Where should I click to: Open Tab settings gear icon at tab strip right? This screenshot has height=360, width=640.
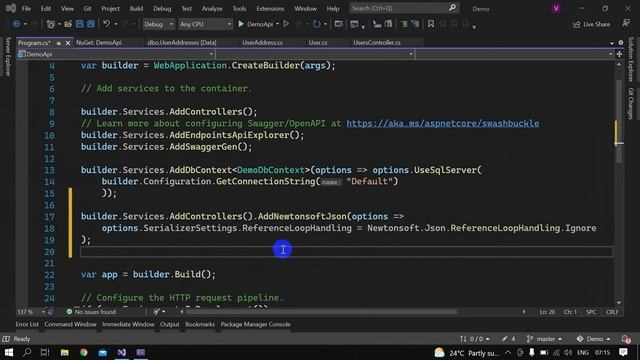(621, 42)
